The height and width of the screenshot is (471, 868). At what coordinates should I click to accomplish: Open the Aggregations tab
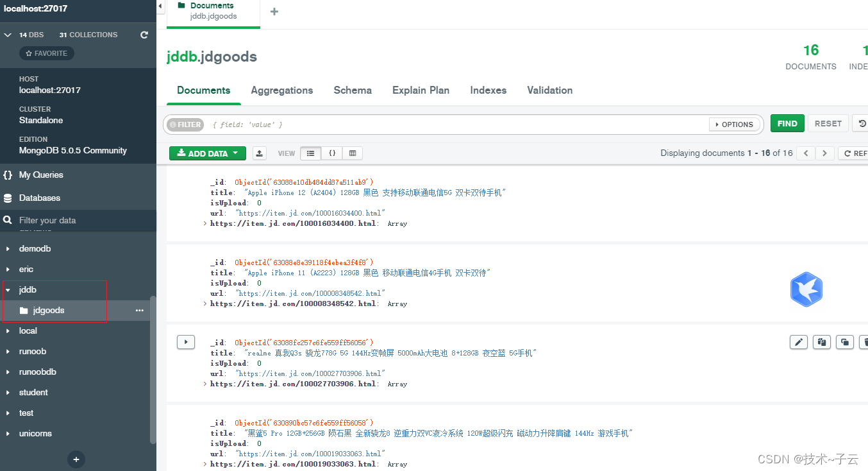(x=282, y=90)
